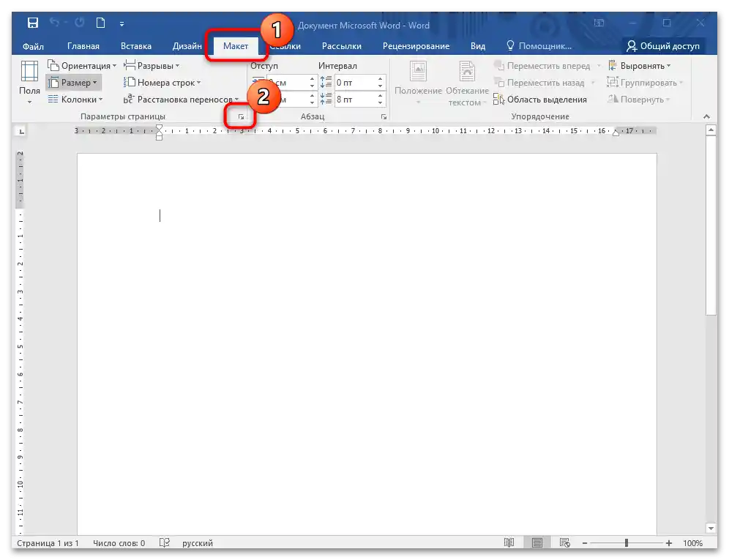
Task: Decrease the 8 пт interval spinner
Action: pyautogui.click(x=381, y=102)
